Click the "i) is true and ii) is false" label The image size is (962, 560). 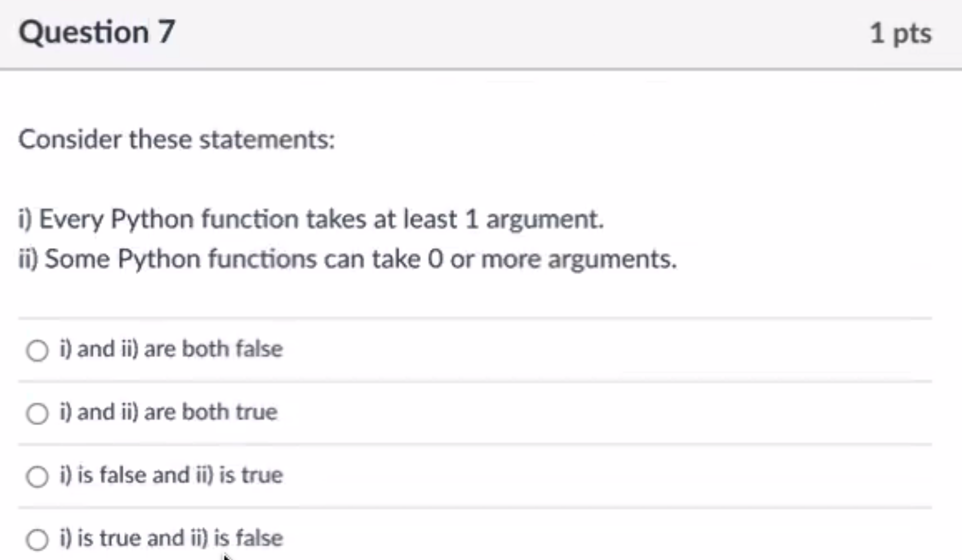171,538
